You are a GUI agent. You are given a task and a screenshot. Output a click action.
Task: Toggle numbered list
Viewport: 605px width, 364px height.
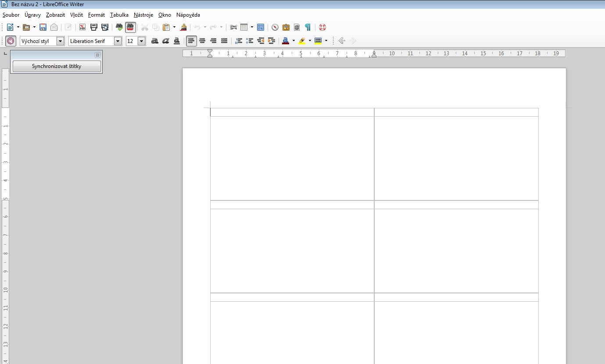point(239,41)
